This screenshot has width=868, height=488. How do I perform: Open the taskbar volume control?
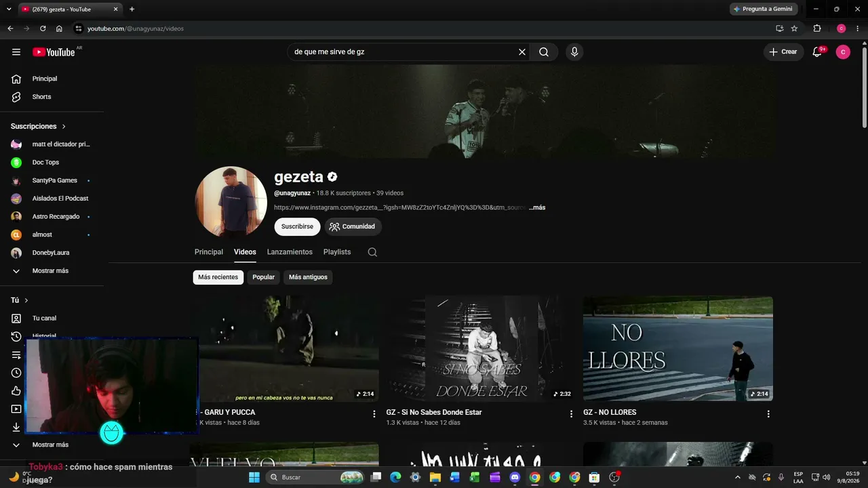pyautogui.click(x=826, y=477)
